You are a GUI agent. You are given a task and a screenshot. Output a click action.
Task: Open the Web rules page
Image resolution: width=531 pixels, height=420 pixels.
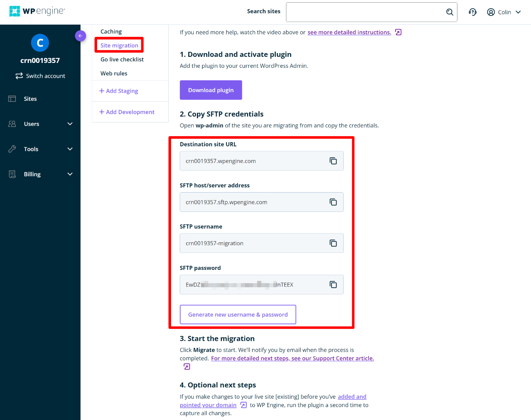114,74
